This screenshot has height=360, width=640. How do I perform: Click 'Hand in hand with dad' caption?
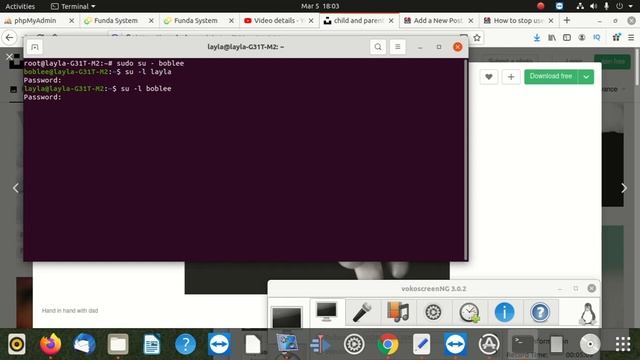70,311
